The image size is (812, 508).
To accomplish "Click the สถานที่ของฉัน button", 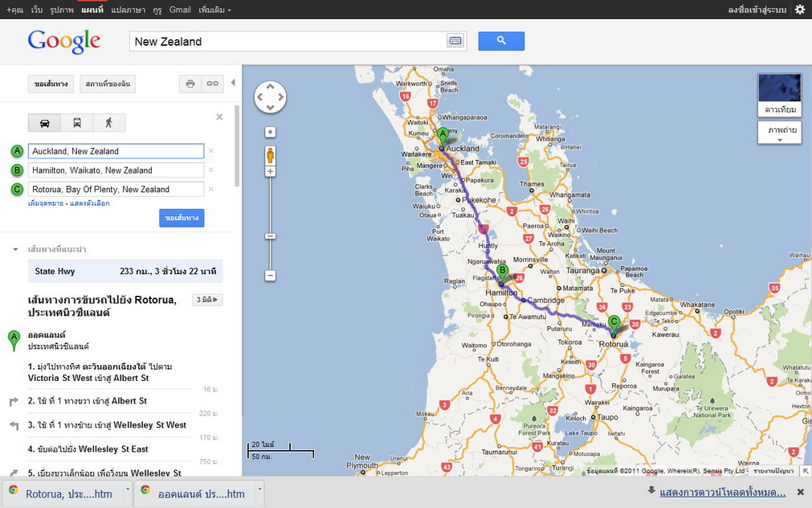I will 108,84.
